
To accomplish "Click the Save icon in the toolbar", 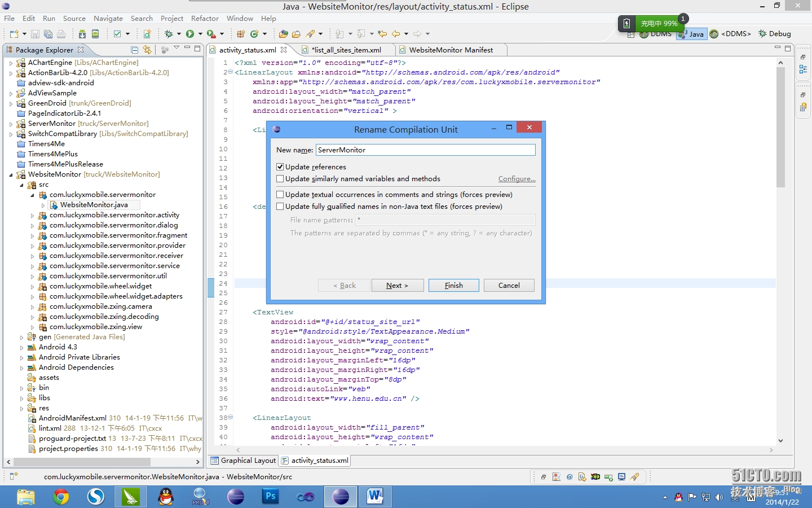I will (x=35, y=34).
